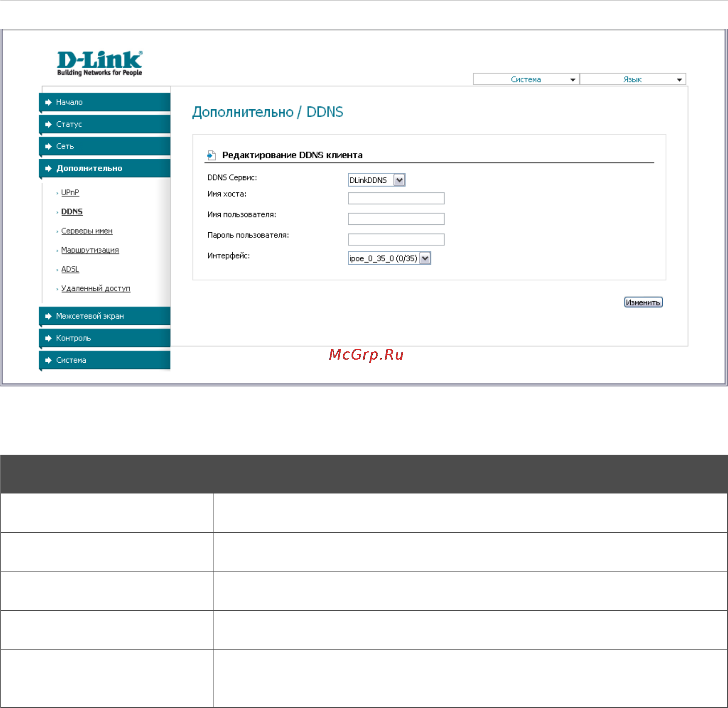The image size is (728, 708).
Task: Expand the Система dropdown in the top bar
Action: (x=526, y=79)
